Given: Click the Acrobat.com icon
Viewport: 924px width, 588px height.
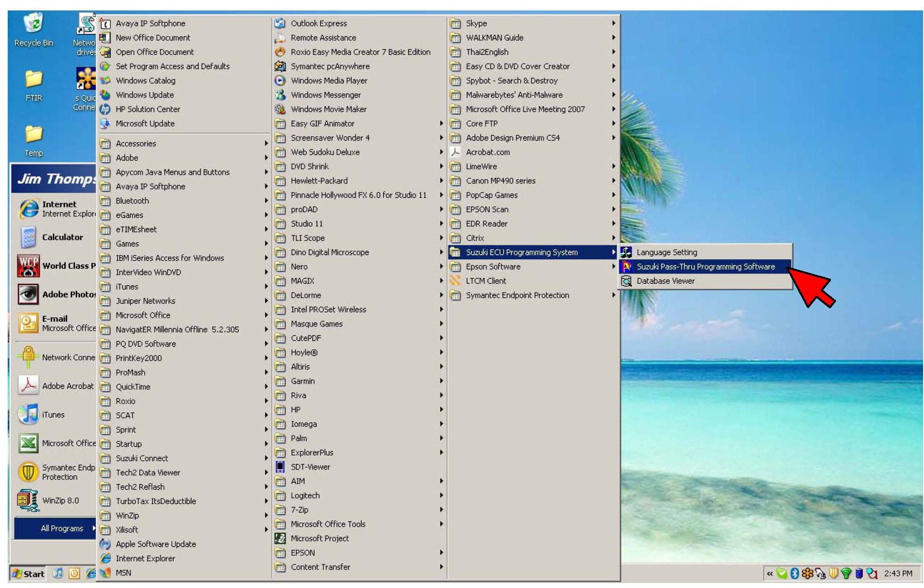Looking at the screenshot, I should (x=455, y=152).
